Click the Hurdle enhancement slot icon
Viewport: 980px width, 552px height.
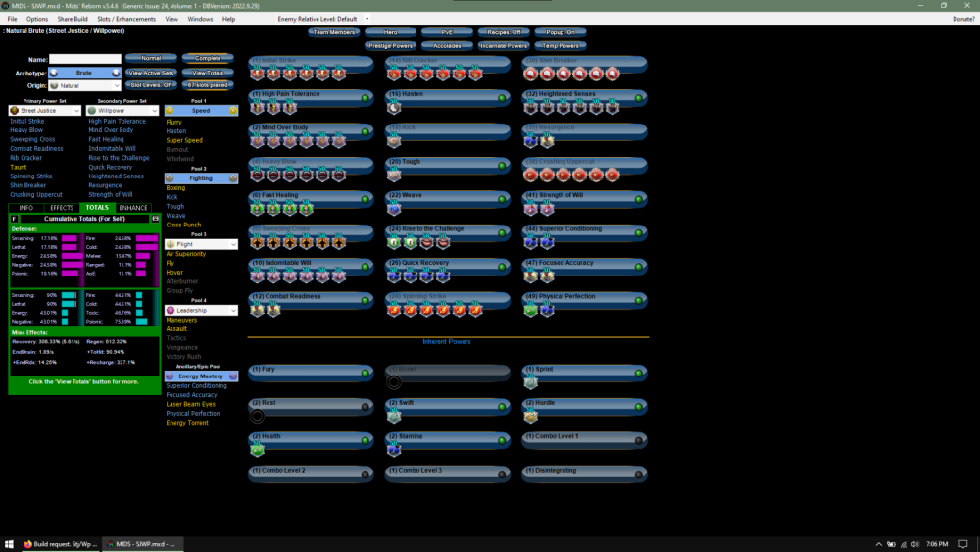tap(530, 416)
